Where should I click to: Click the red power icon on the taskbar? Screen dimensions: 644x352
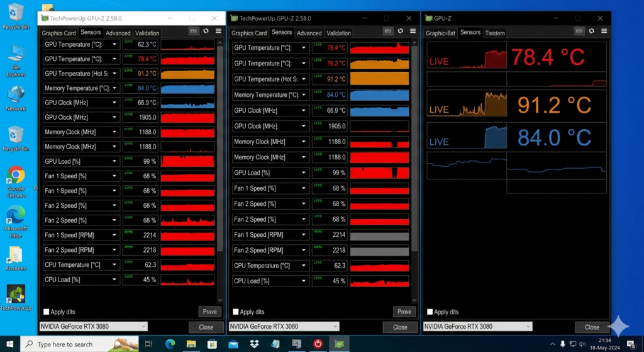[x=318, y=344]
